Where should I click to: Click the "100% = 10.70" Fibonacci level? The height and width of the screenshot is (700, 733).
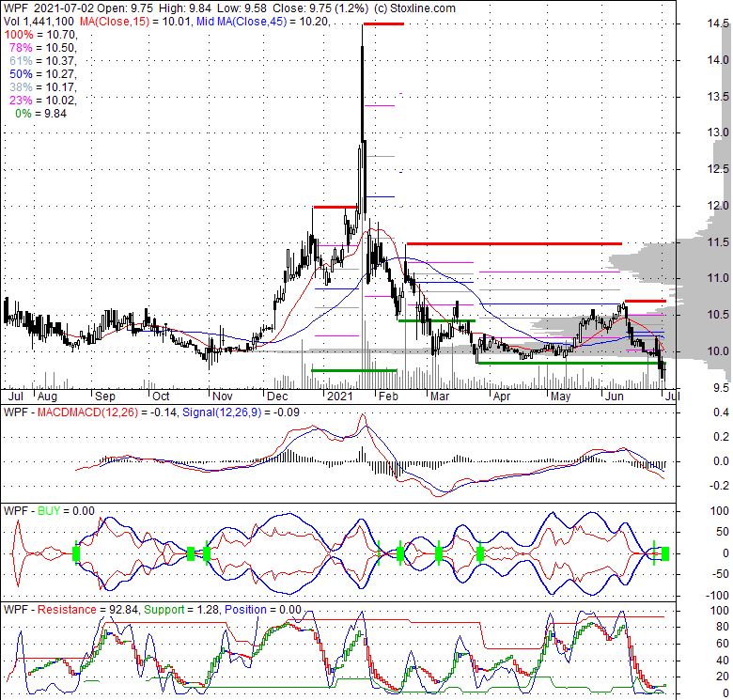click(x=40, y=35)
